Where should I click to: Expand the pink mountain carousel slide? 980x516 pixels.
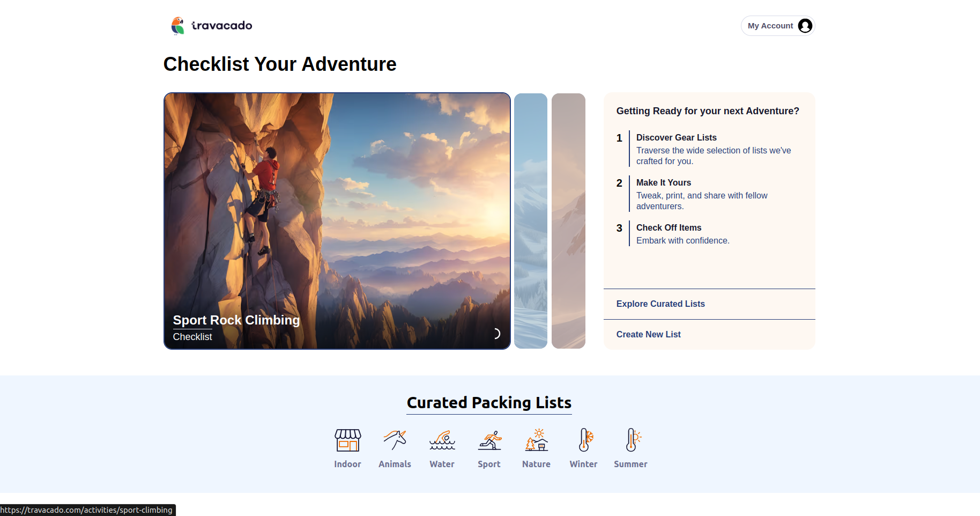568,221
